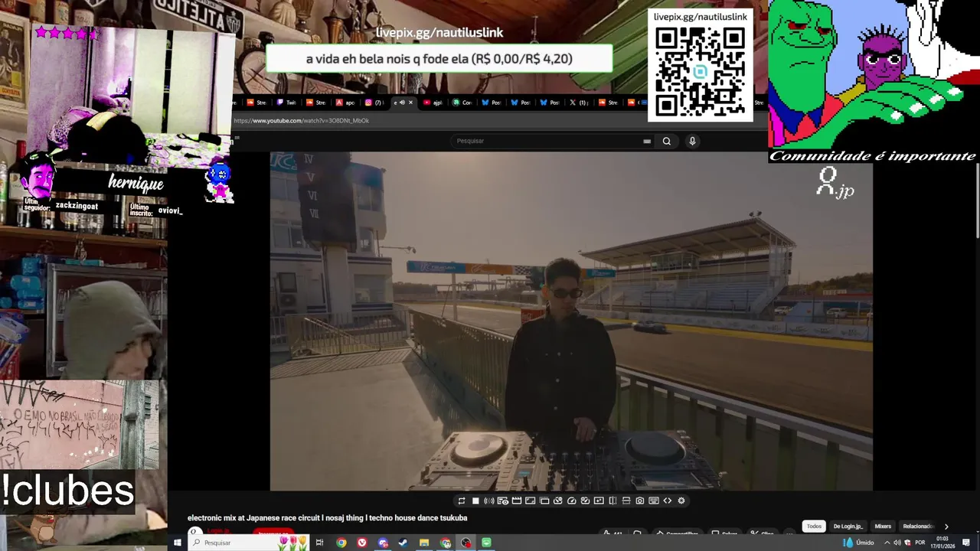Viewport: 980px width, 551px height.
Task: Switch to the apo tab with red A icon
Action: pyautogui.click(x=345, y=103)
